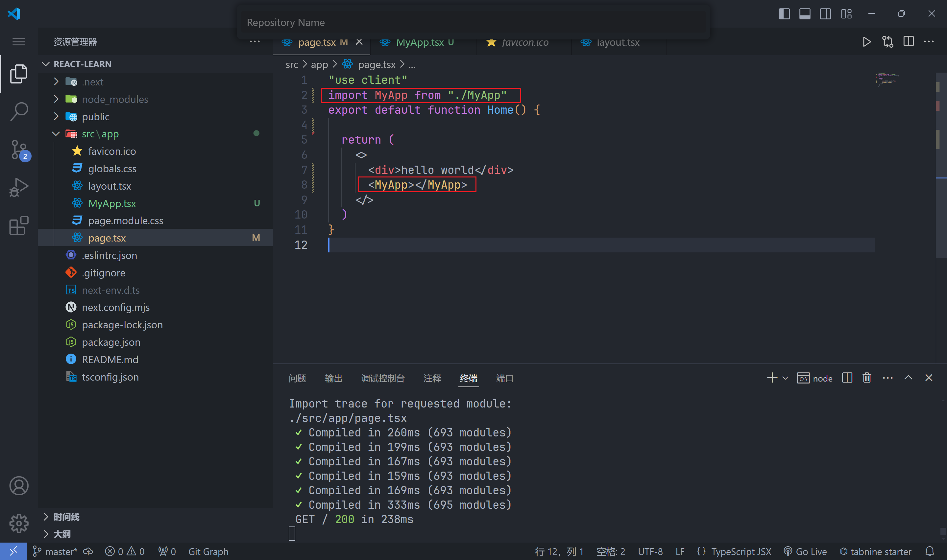Switch to the 问题 panel tab

(x=297, y=378)
